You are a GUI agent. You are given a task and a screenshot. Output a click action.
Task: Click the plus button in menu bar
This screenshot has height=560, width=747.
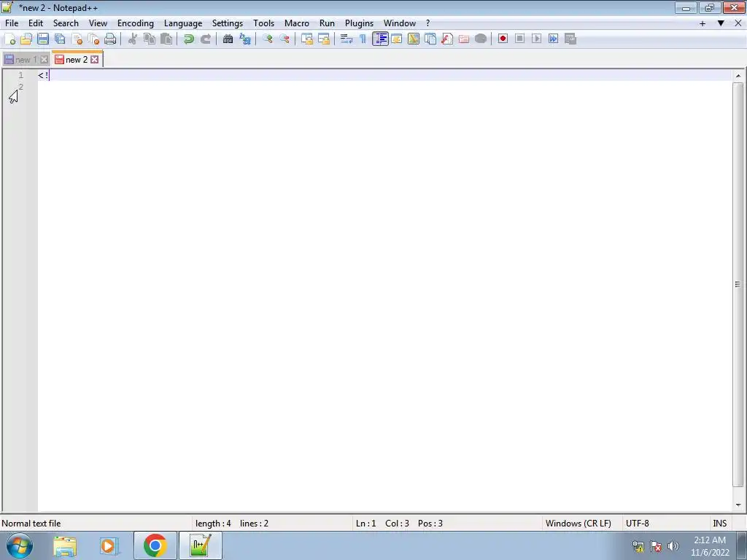(703, 23)
